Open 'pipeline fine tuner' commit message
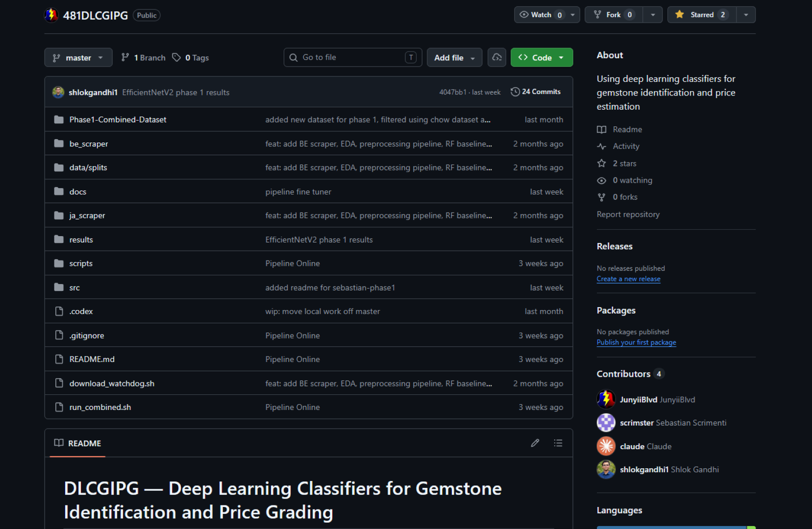This screenshot has width=812, height=529. pyautogui.click(x=298, y=192)
